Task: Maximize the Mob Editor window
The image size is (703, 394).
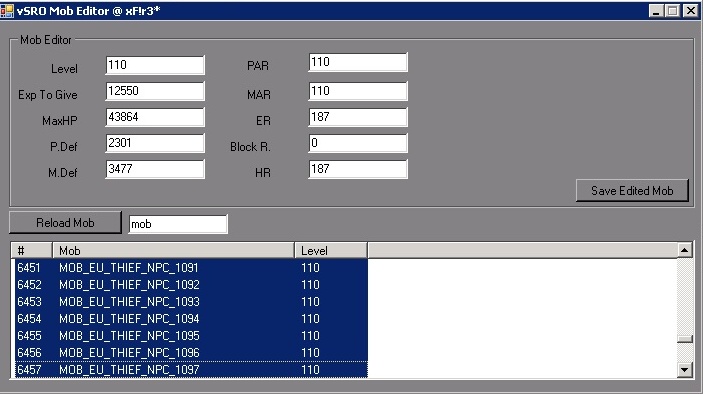Action: [x=673, y=11]
